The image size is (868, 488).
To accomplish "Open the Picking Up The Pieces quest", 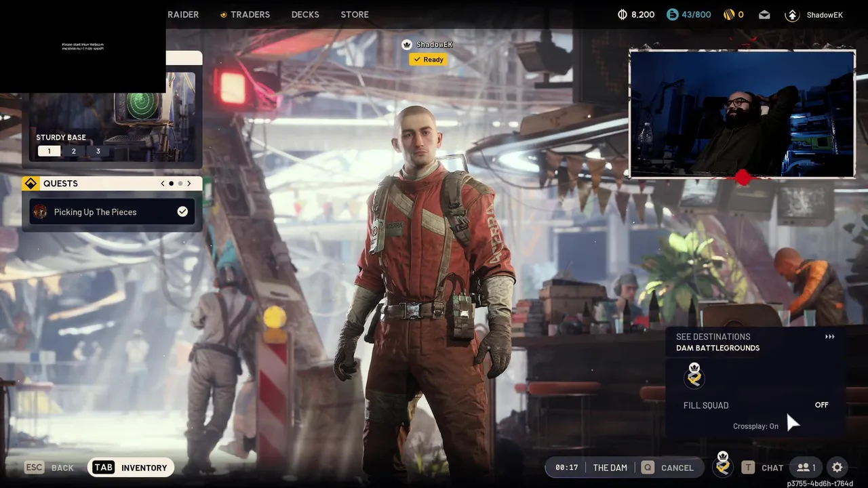I will [x=112, y=212].
